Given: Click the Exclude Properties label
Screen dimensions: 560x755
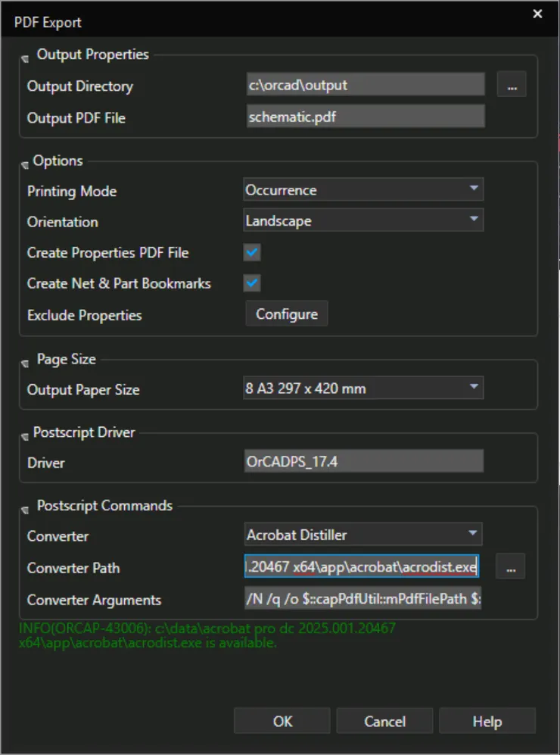Looking at the screenshot, I should click(x=85, y=315).
